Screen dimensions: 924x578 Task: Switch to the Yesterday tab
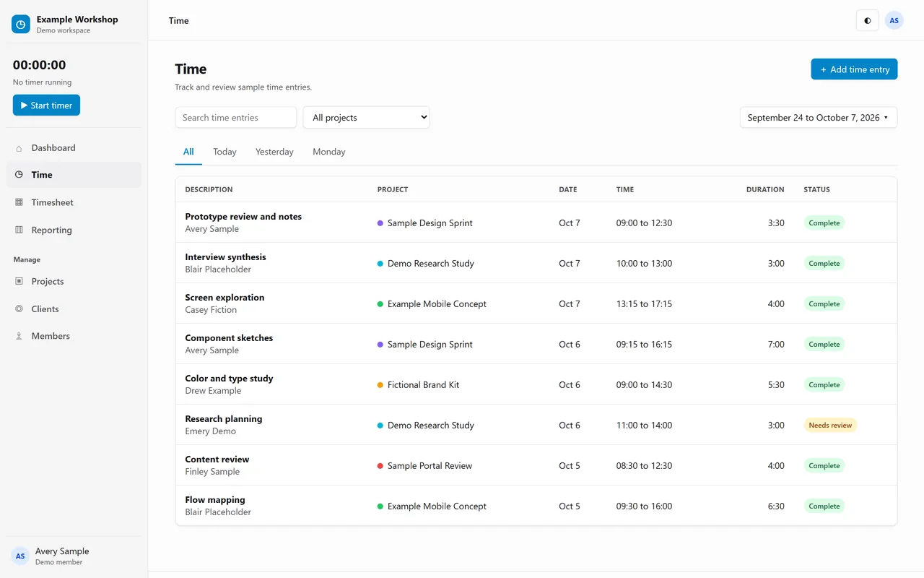[x=274, y=152]
